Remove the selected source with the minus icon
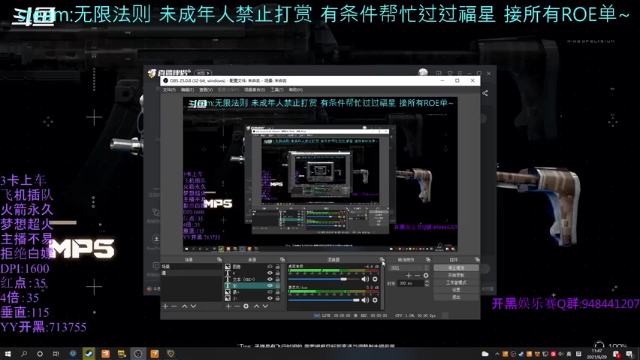The width and height of the screenshot is (640, 360). (237, 306)
